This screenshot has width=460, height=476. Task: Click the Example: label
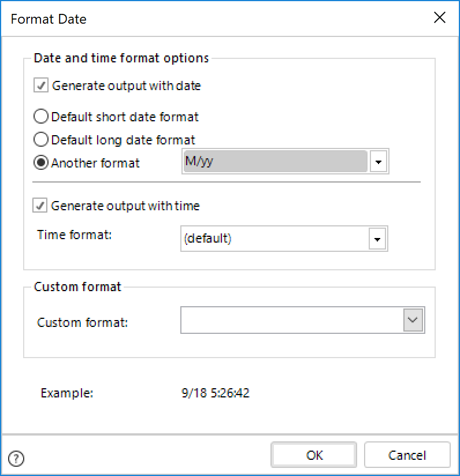coord(67,393)
